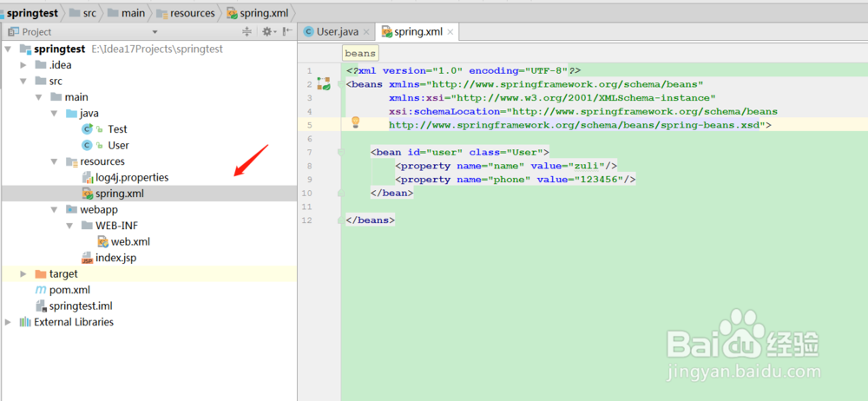868x401 pixels.
Task: Click the java source folder icon
Action: (71, 113)
